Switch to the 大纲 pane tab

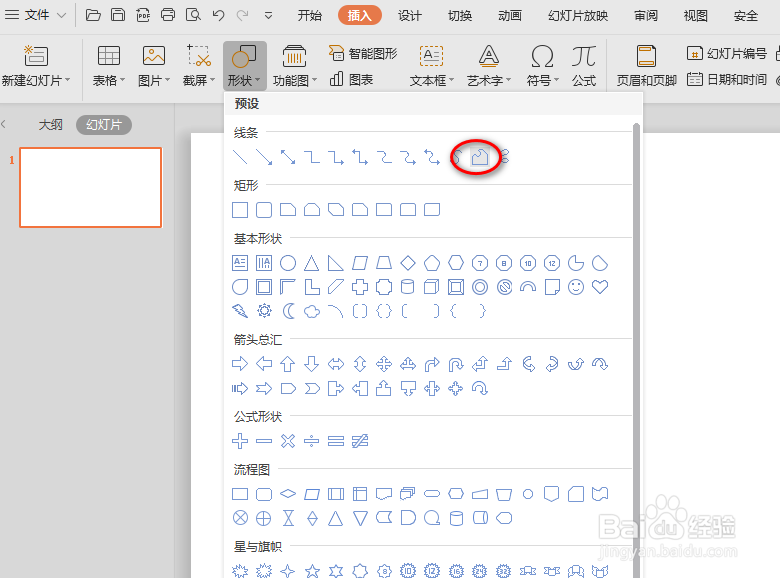(x=51, y=125)
